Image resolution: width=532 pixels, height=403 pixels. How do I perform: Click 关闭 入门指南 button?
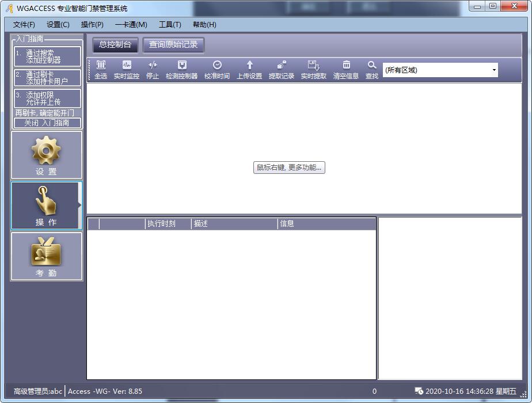pos(47,123)
